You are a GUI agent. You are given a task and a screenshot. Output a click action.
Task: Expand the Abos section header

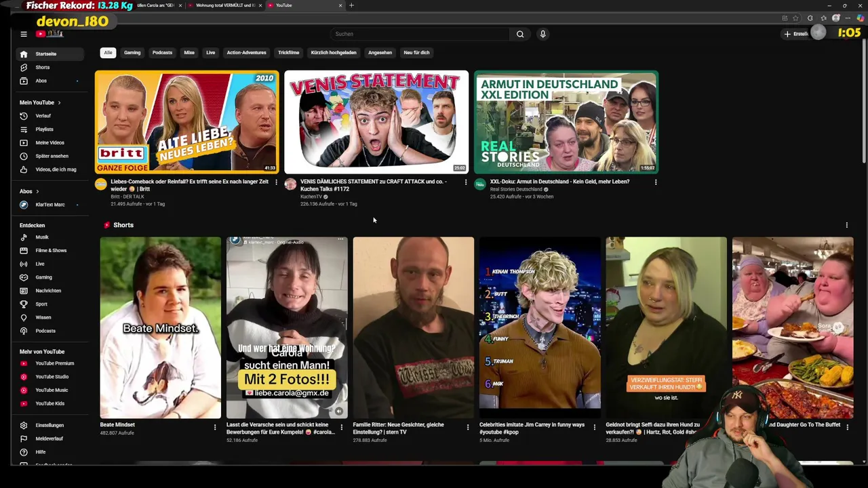tap(29, 191)
